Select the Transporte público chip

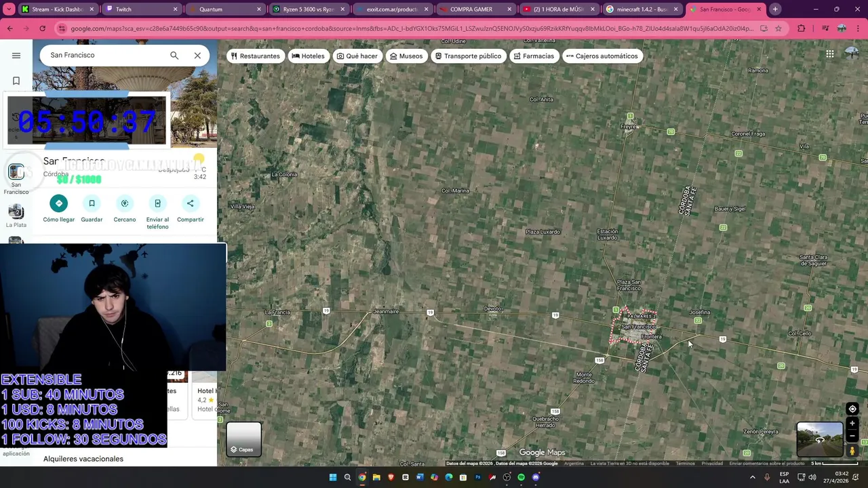pyautogui.click(x=468, y=56)
